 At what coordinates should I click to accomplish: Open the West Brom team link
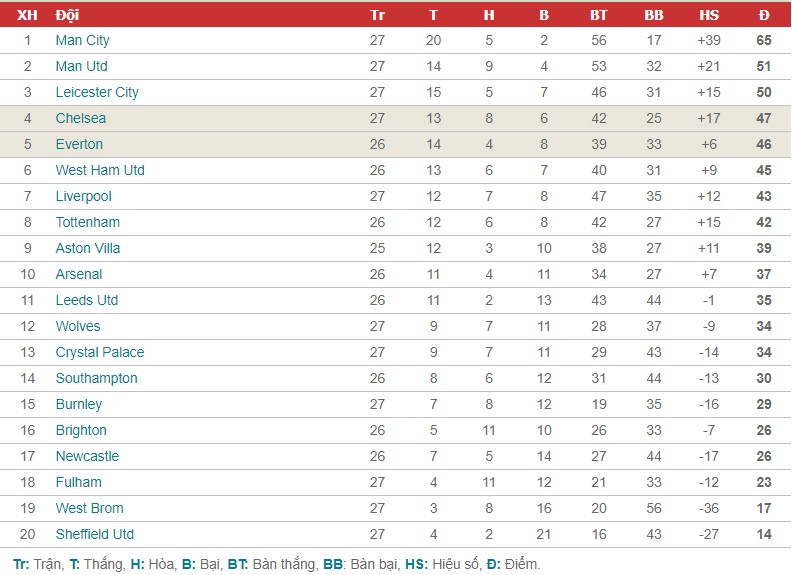click(89, 508)
